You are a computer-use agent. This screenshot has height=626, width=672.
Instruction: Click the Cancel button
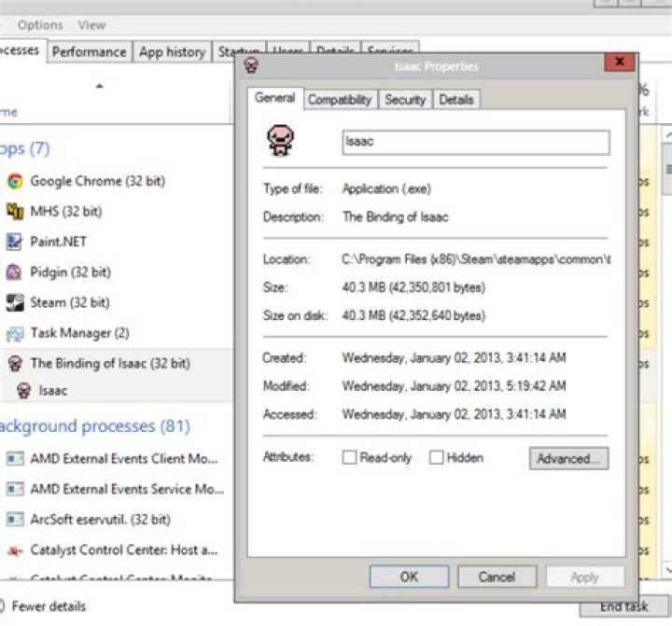click(x=497, y=577)
